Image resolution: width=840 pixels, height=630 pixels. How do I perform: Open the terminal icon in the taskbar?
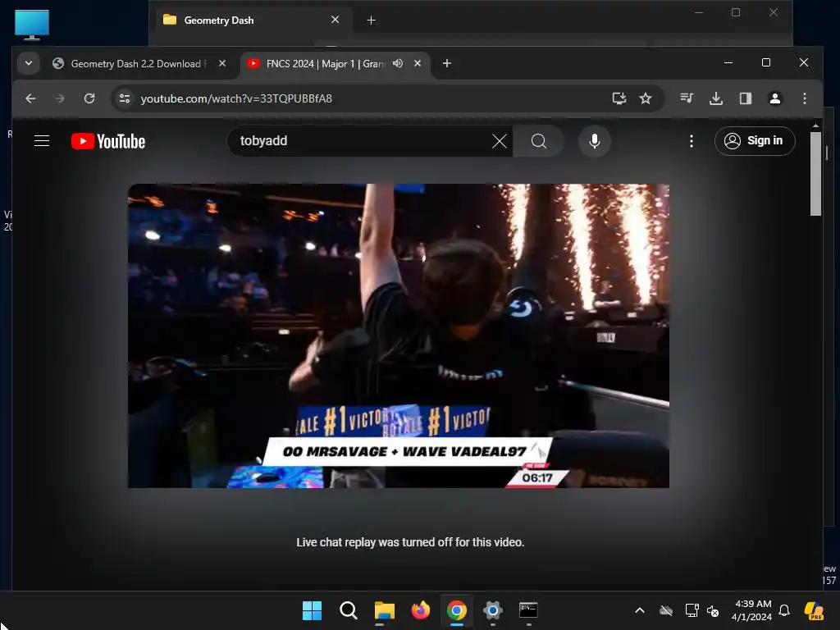(x=528, y=610)
